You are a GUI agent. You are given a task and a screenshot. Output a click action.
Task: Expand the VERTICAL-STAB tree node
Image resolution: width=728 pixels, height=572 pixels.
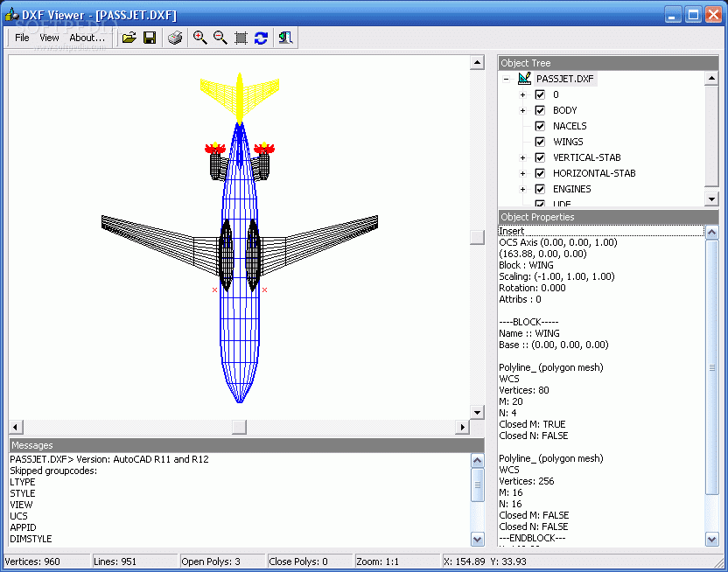point(522,157)
